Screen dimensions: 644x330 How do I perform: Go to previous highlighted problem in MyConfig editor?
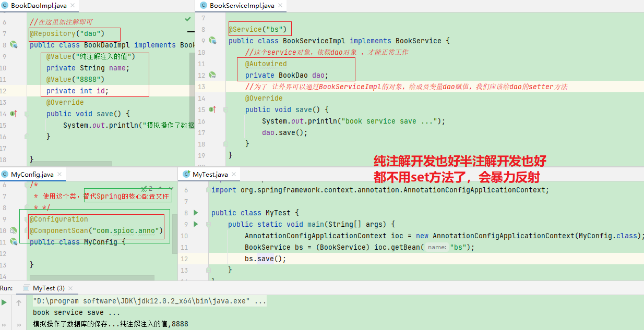coord(161,189)
